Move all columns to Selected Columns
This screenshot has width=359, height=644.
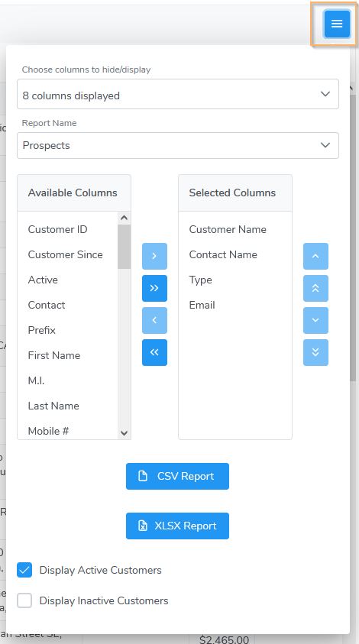coord(154,288)
